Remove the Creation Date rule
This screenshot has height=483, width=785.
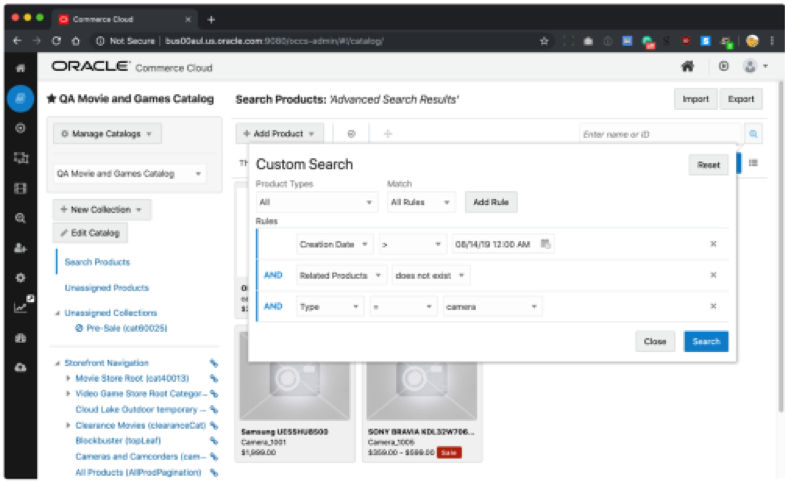point(713,243)
